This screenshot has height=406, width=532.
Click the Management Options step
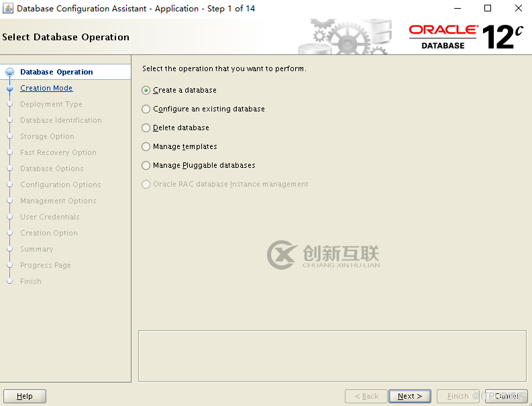(58, 201)
